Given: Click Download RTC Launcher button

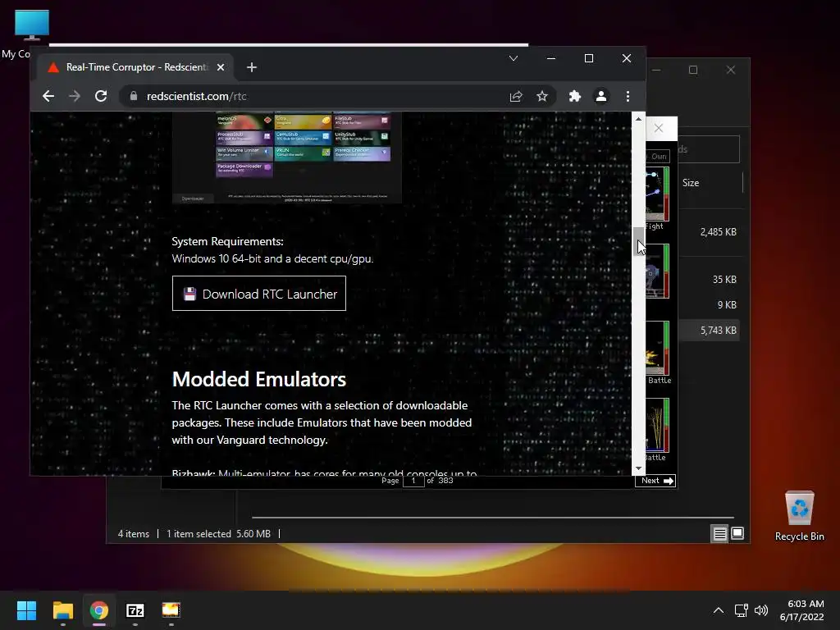Looking at the screenshot, I should click(x=258, y=294).
